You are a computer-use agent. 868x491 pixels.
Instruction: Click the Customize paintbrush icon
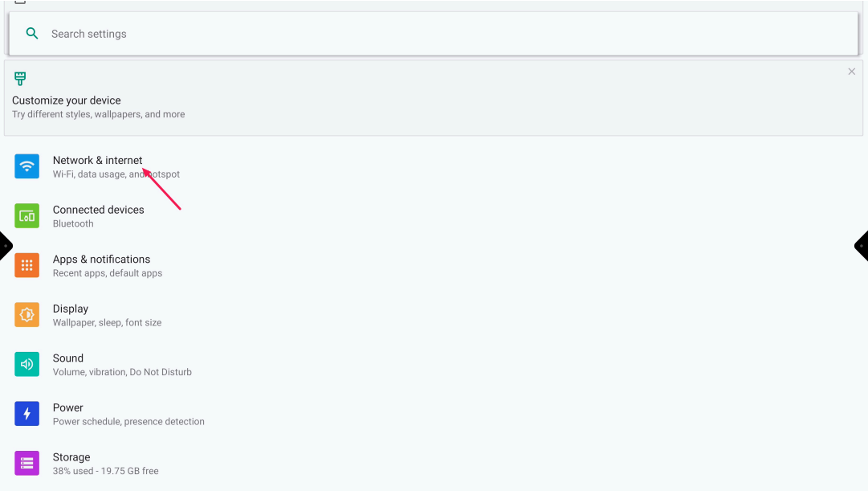(x=20, y=79)
